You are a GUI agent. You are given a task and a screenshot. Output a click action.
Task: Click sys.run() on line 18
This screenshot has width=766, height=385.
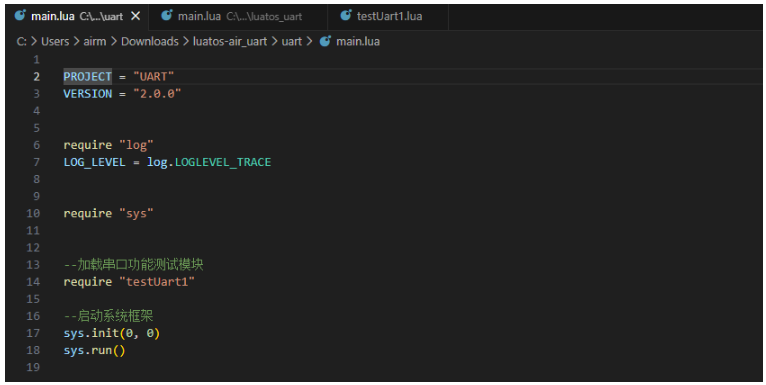(x=94, y=350)
